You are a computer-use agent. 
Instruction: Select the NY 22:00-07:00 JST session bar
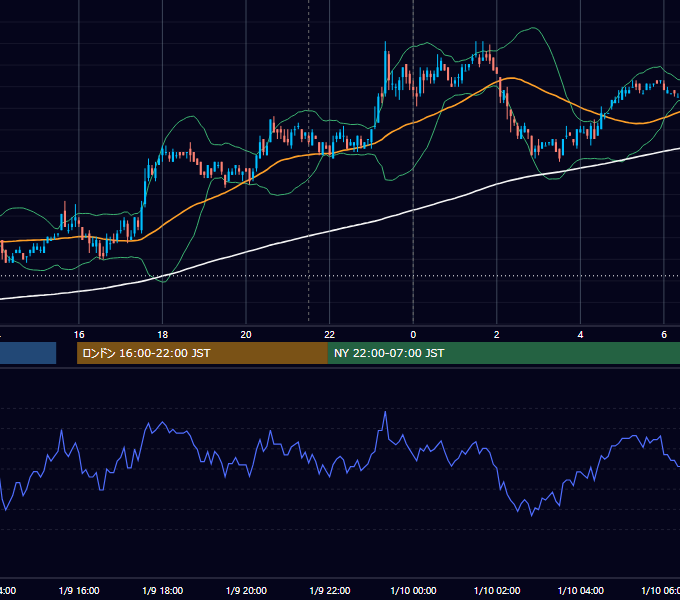click(x=503, y=353)
